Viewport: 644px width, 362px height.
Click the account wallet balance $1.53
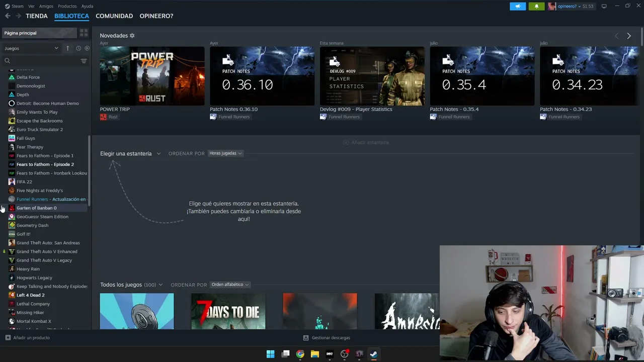click(588, 7)
